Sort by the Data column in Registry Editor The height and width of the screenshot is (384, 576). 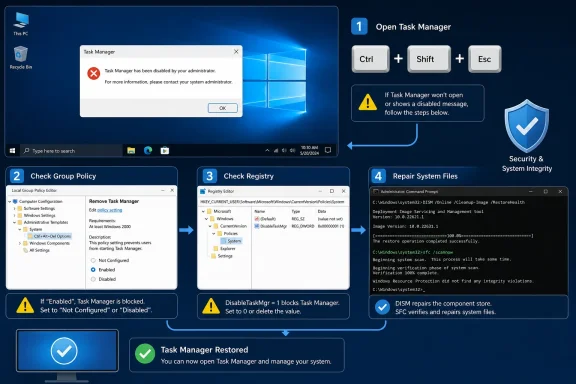[x=322, y=211]
